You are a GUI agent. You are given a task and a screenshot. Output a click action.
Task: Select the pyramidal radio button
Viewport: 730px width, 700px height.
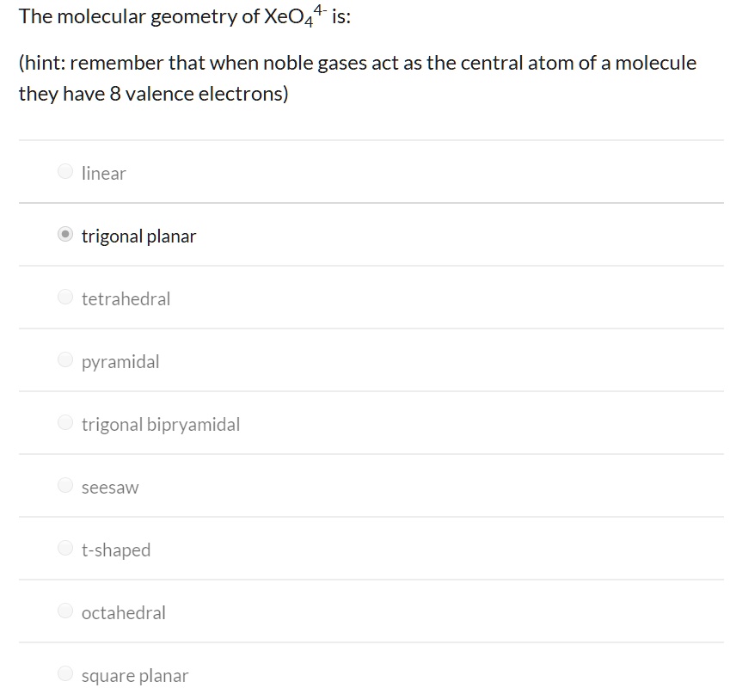[64, 359]
